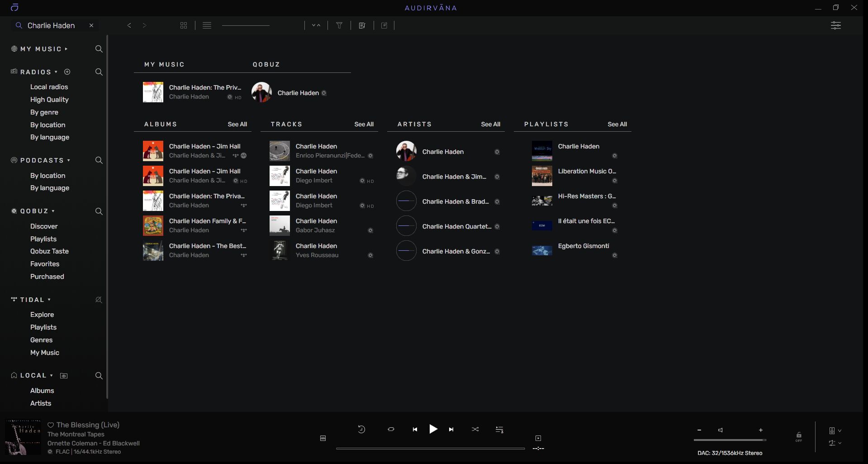The height and width of the screenshot is (464, 868).
Task: Select the MY MUSIC results tab
Action: [x=164, y=64]
